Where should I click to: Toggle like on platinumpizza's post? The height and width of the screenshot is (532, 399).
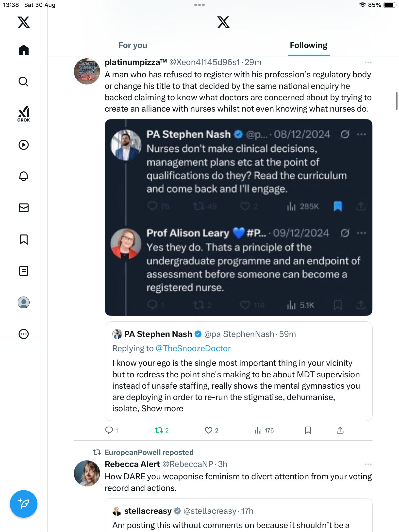click(209, 430)
